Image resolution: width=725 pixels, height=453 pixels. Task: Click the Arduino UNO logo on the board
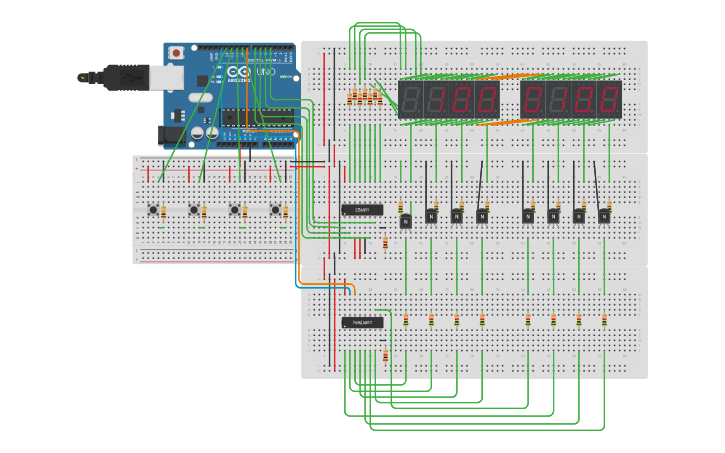coord(250,73)
